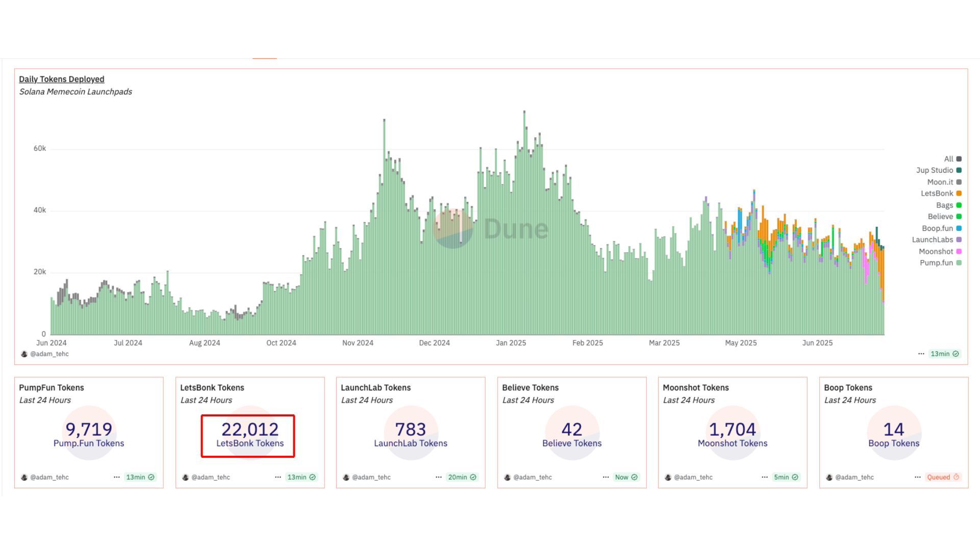Open @adam_tehc link on the LetsBonk Tokens card

211,477
